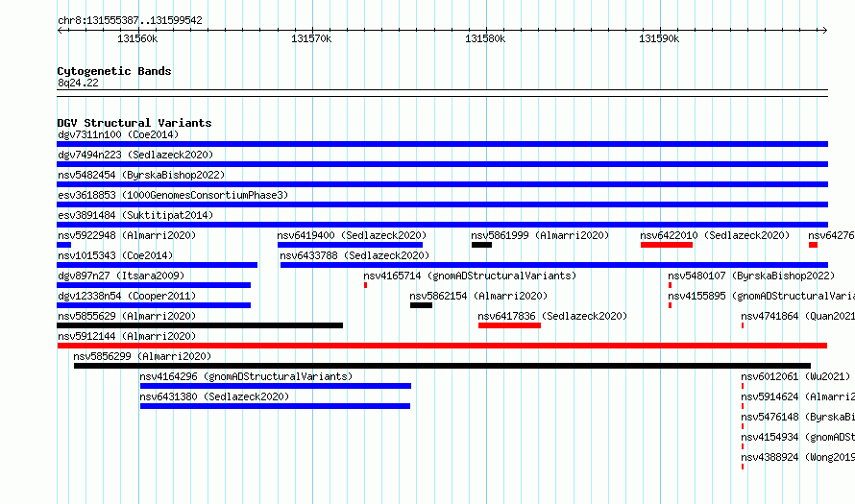Click the red marker under nsv5480107
Screen dimensions: 855x504
point(670,285)
